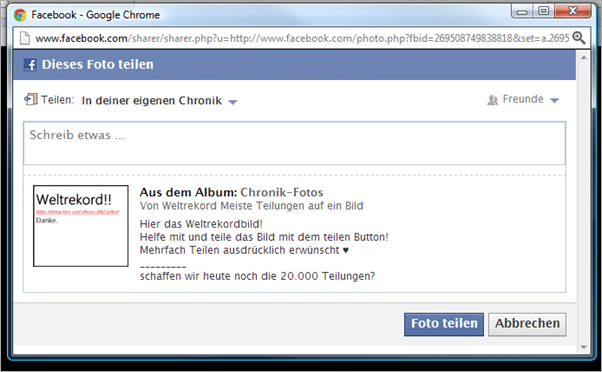The width and height of the screenshot is (602, 372).
Task: Click the page document icon in address bar
Action: click(x=25, y=38)
